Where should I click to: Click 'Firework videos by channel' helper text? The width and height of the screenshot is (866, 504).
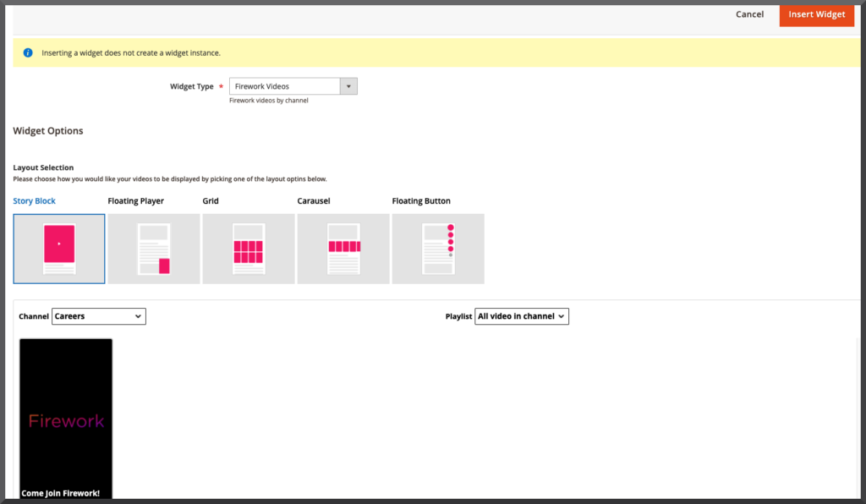(x=268, y=101)
